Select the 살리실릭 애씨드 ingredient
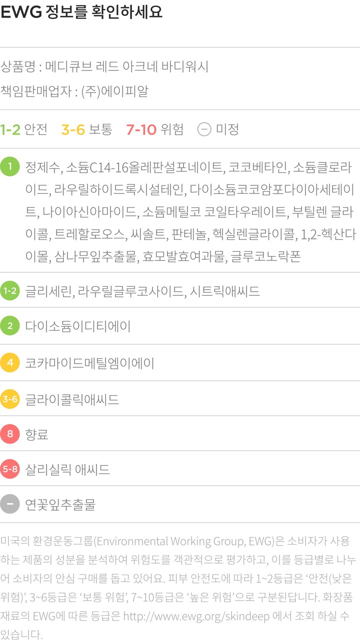The image size is (360, 644). coord(67,470)
